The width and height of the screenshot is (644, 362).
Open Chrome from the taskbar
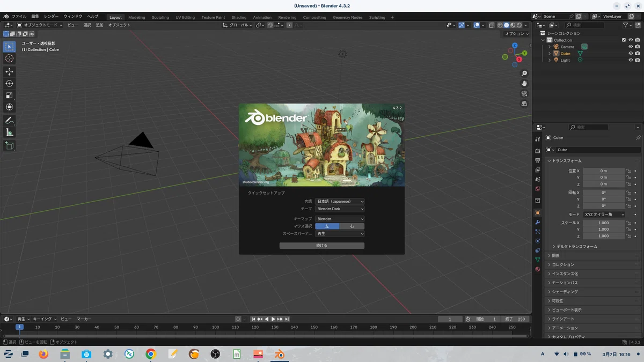click(x=151, y=354)
